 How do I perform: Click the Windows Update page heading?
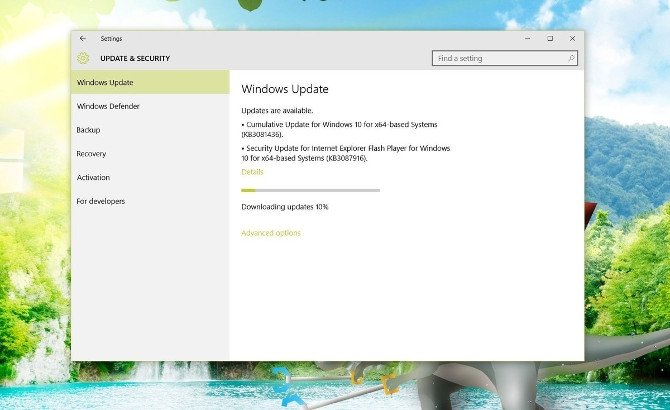285,89
